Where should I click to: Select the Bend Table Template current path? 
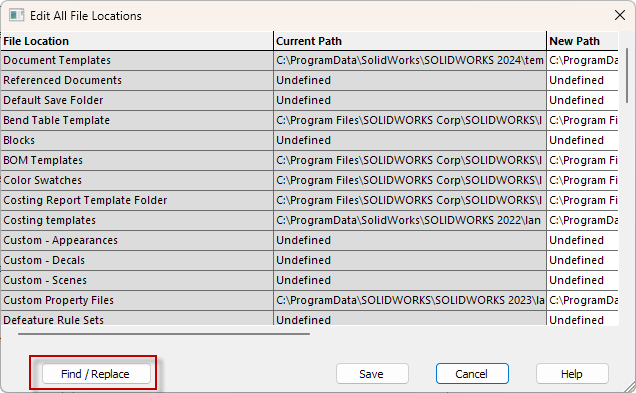tap(410, 120)
